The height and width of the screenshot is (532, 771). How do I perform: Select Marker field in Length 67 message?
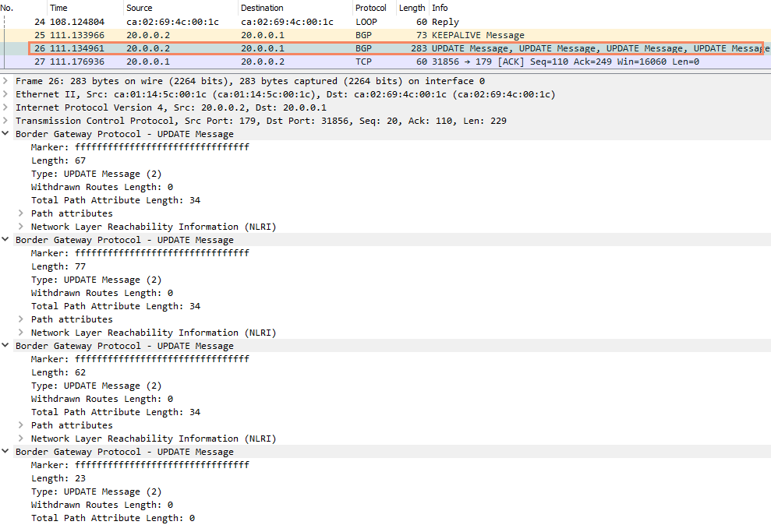[x=140, y=147]
